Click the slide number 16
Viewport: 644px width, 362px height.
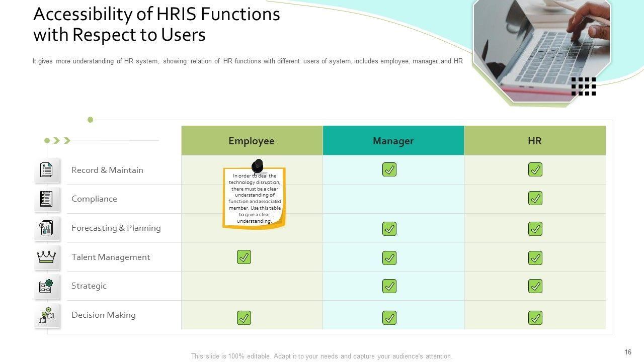pyautogui.click(x=628, y=352)
